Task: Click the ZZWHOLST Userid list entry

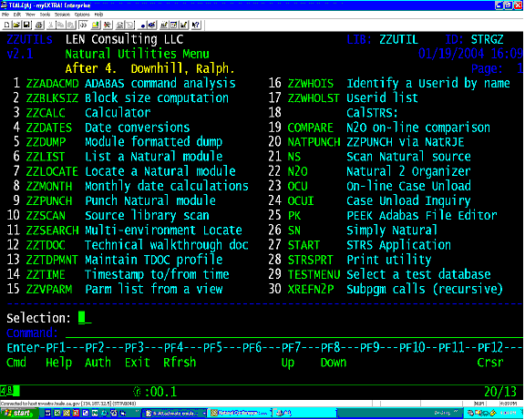Action: (344, 97)
